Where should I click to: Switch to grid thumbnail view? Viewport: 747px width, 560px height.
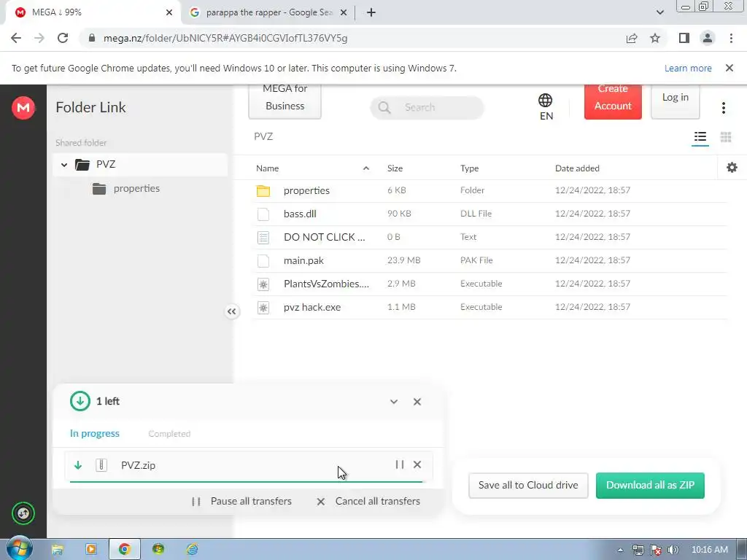pyautogui.click(x=726, y=137)
